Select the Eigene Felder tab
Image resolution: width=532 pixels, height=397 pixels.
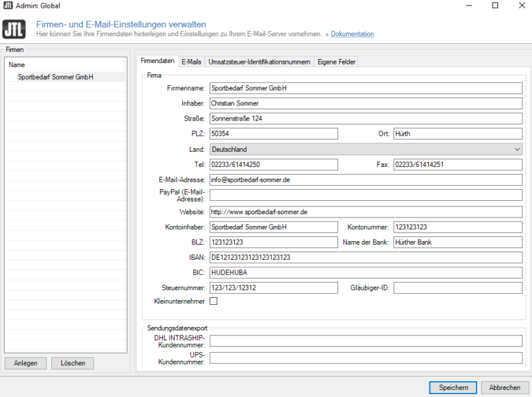pos(337,62)
